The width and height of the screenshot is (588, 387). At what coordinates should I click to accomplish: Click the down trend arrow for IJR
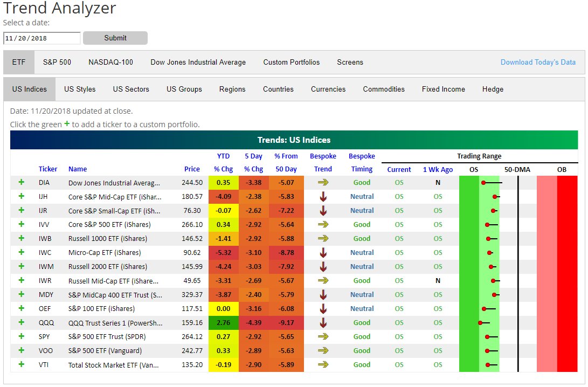(x=323, y=210)
